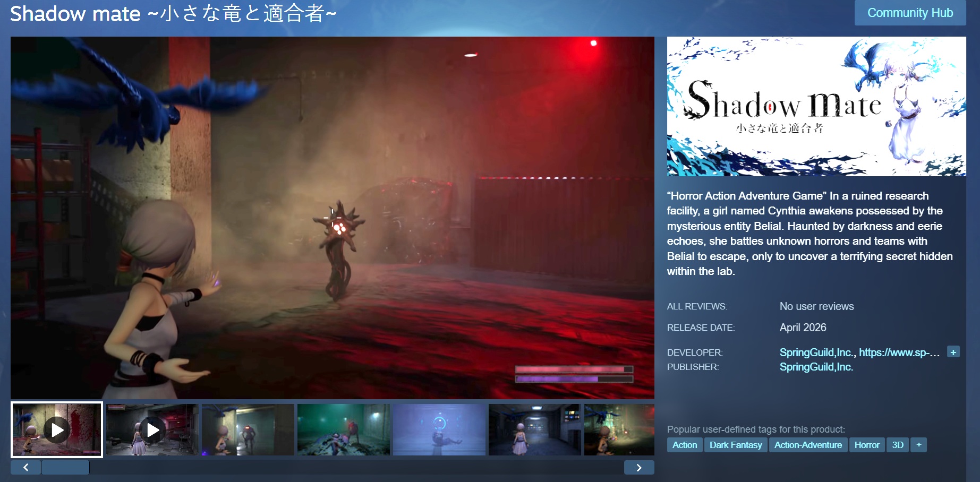This screenshot has width=980, height=482.
Task: Click the Dark Fantasy tag
Action: point(736,445)
